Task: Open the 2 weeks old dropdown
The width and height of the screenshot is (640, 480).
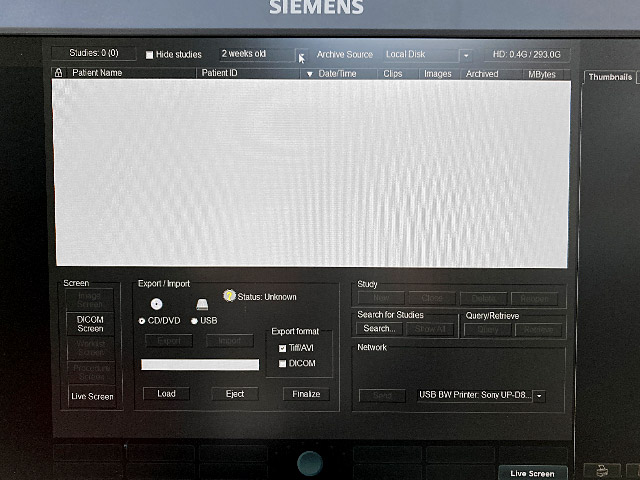Action: [302, 55]
